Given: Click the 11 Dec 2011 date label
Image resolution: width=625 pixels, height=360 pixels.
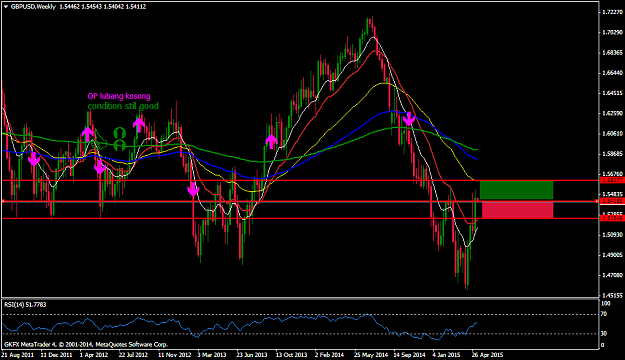Looking at the screenshot, I should [56, 355].
